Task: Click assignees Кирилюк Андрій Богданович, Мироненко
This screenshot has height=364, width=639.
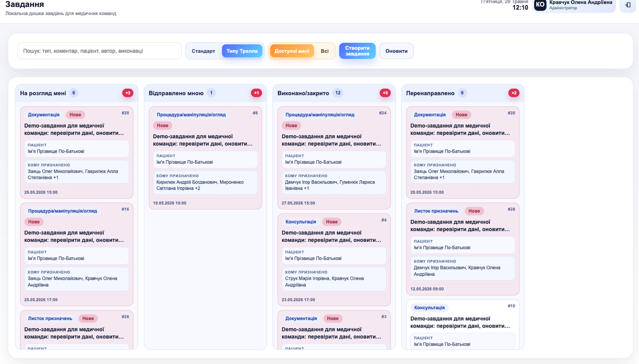Action: click(x=205, y=182)
